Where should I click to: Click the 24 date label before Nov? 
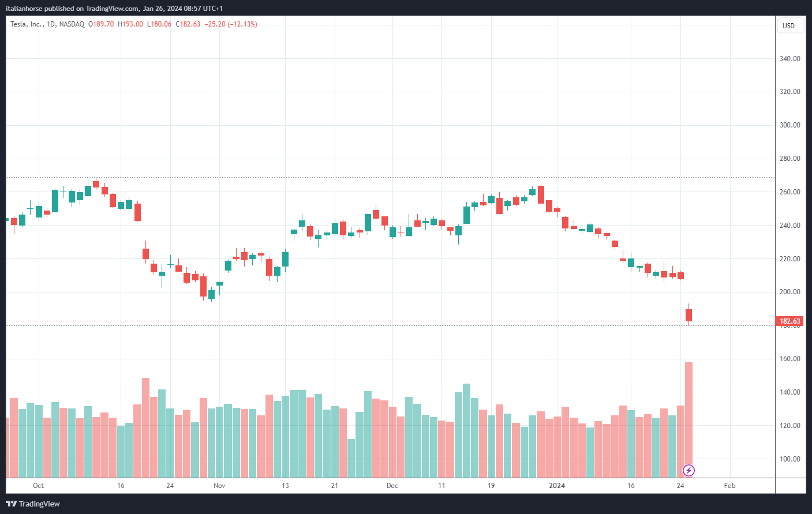(x=170, y=486)
